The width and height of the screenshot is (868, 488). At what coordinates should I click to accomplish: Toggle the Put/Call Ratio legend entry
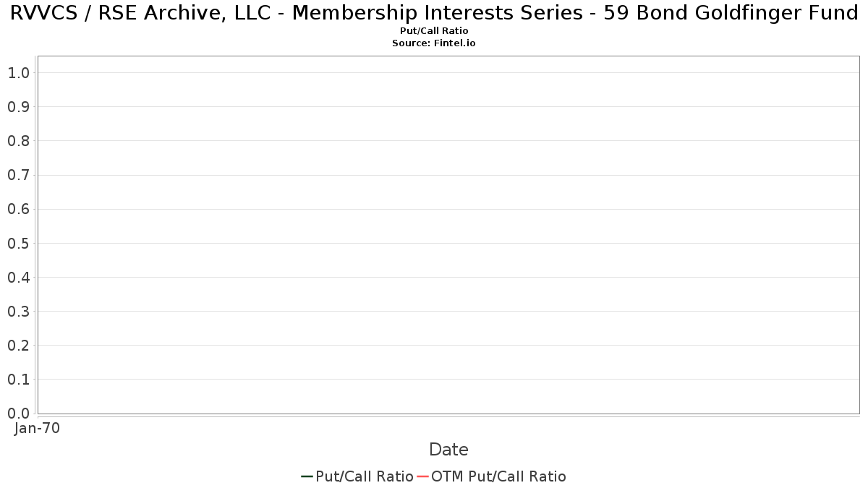(x=364, y=476)
